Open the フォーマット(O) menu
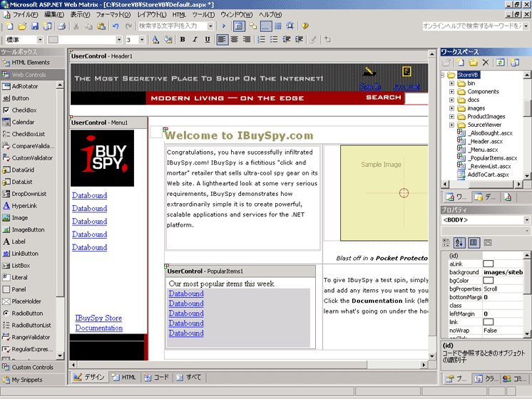532x399 pixels. 113,14
